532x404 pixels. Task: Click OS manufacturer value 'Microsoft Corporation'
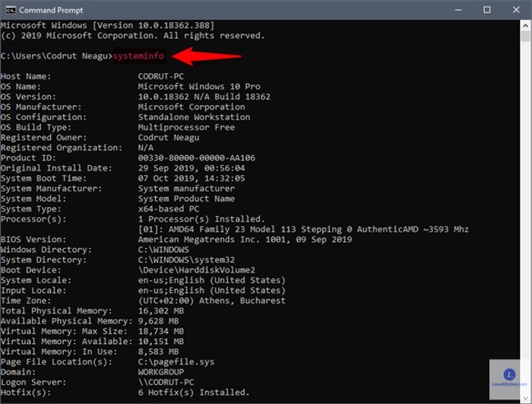coord(192,107)
